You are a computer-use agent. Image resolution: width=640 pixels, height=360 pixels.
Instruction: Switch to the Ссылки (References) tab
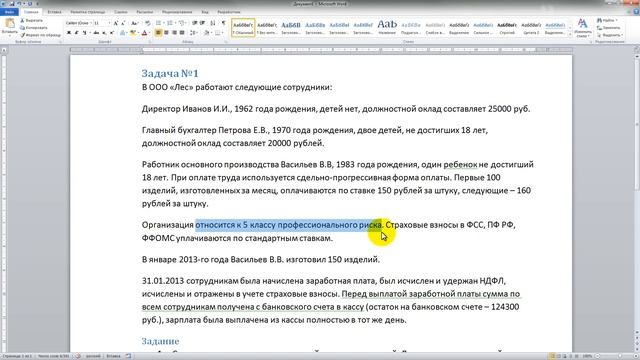click(x=120, y=12)
